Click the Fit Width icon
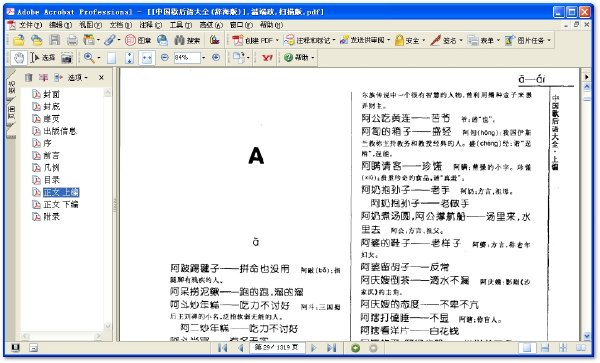The image size is (600, 363). pos(147,58)
